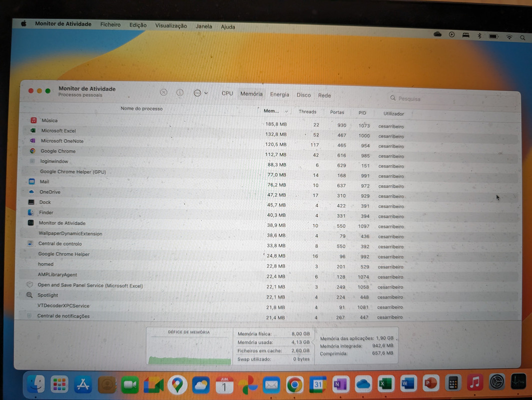Open App Store from the Dock
Image resolution: width=532 pixels, height=400 pixels.
coord(83,384)
